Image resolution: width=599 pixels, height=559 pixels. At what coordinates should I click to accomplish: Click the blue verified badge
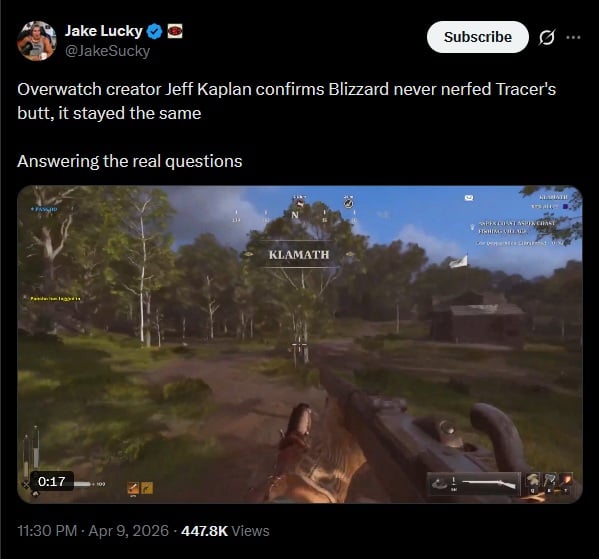point(155,31)
